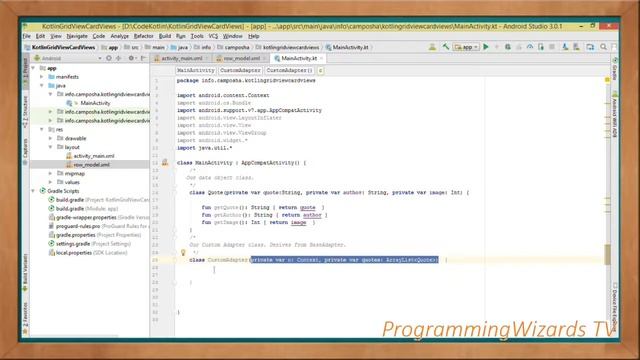The image size is (640, 360).
Task: Collapse the java folder arrow
Action: click(42, 86)
